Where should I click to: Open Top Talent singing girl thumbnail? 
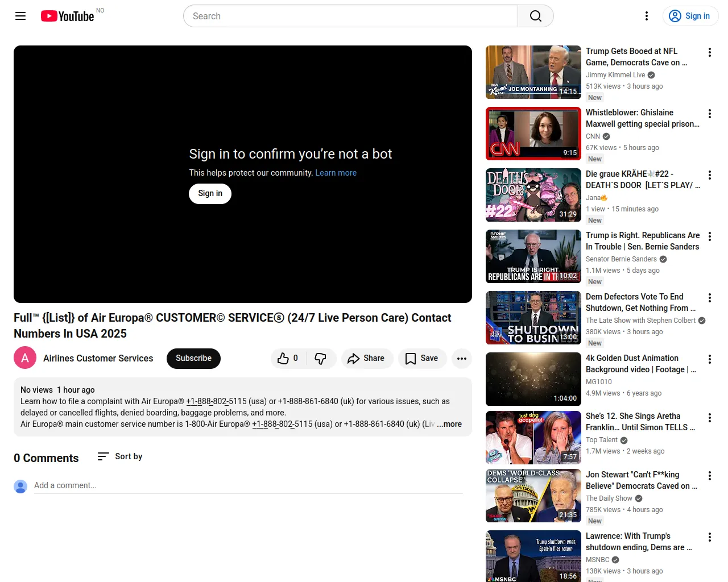click(533, 438)
